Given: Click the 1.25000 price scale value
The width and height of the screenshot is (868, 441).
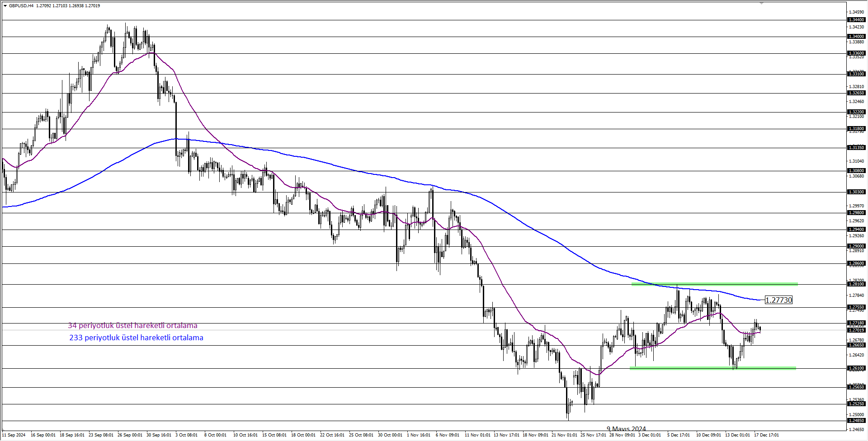Looking at the screenshot, I should [x=856, y=414].
